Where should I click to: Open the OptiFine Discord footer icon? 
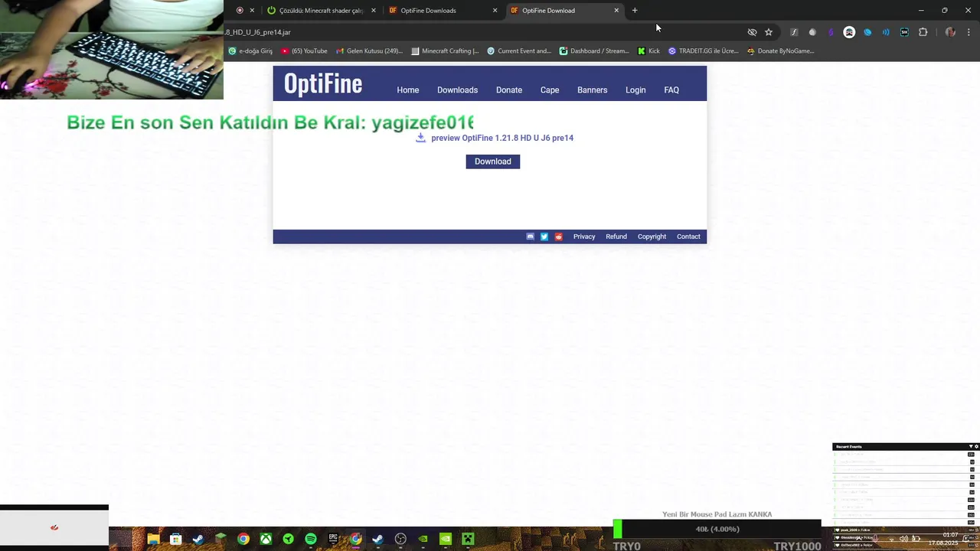coord(530,236)
